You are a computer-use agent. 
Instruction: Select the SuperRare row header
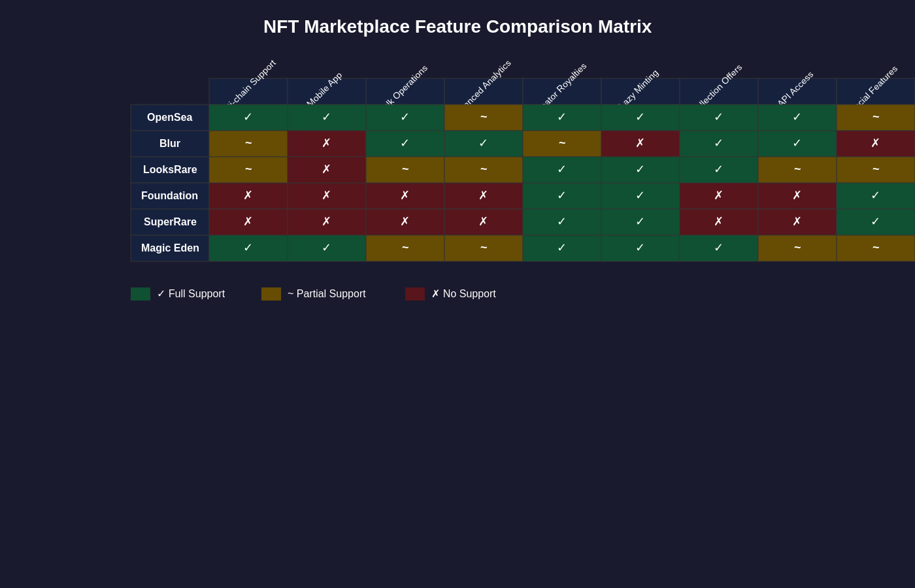pos(170,222)
